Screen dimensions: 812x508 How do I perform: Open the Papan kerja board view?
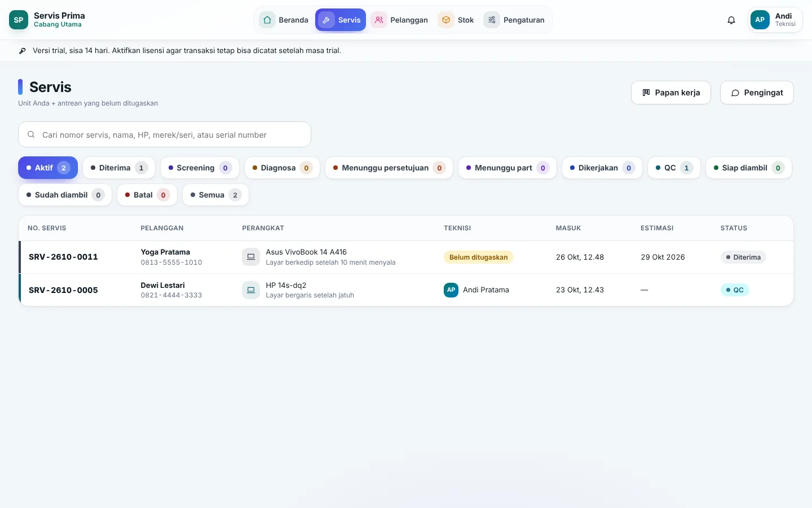tap(671, 93)
